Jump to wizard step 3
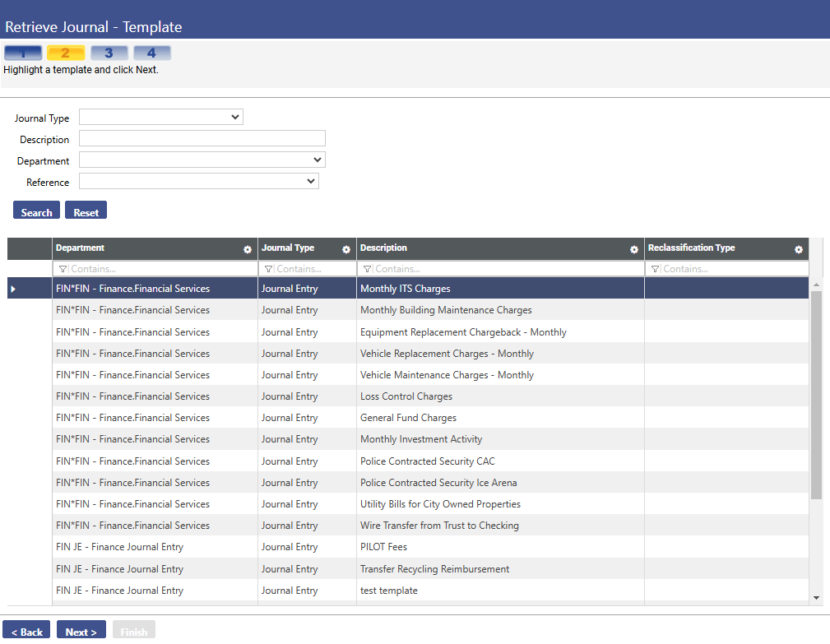830x644 pixels. [109, 53]
